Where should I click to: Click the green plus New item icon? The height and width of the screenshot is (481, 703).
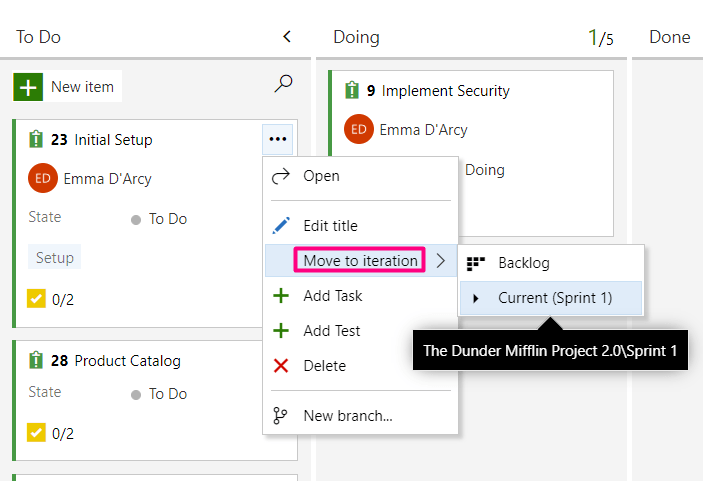28,87
